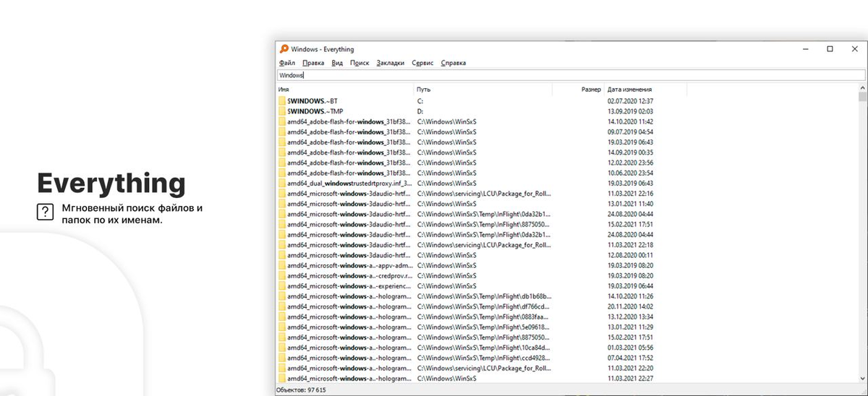Select the $WINDOWS.~TMP folder name
Image resolution: width=868 pixels, height=396 pixels.
315,111
